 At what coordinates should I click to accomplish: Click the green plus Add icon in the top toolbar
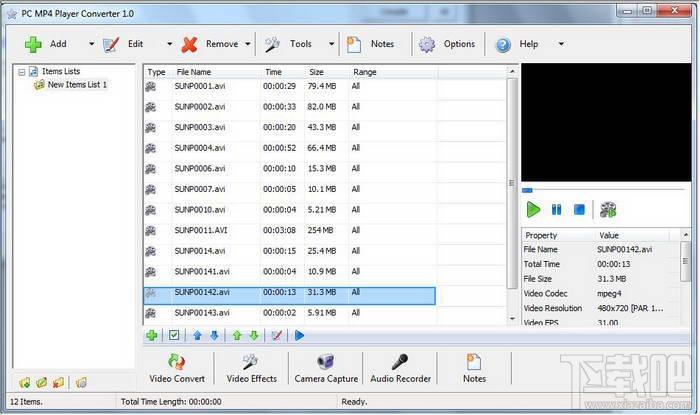tap(33, 44)
